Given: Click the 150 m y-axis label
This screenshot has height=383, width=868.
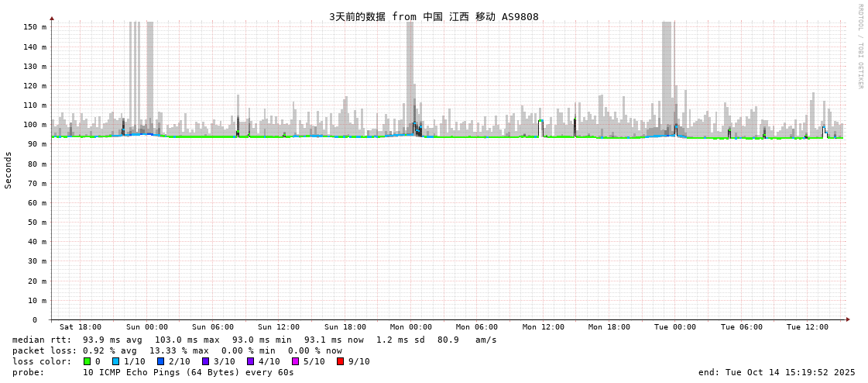Looking at the screenshot, I should coord(34,27).
